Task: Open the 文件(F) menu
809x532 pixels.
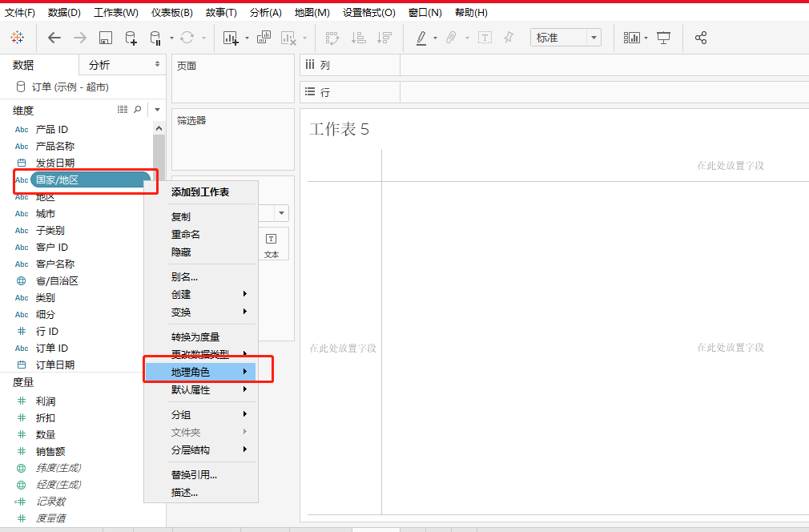Action: pos(19,12)
